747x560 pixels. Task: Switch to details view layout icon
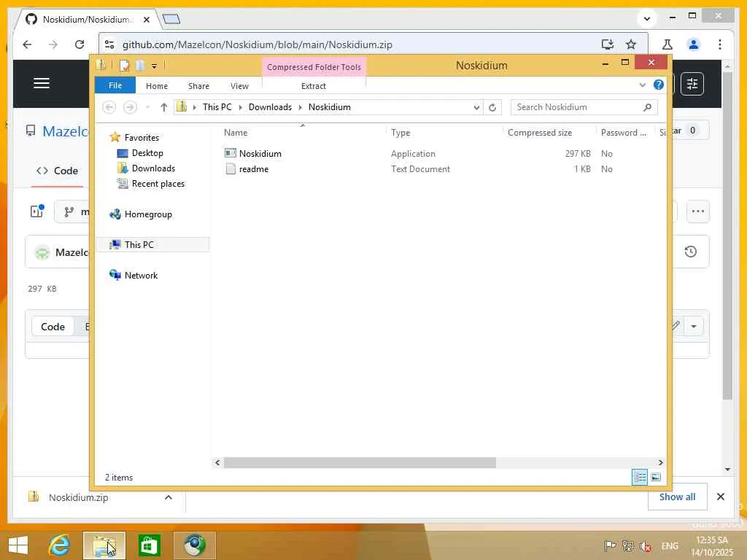pos(640,477)
